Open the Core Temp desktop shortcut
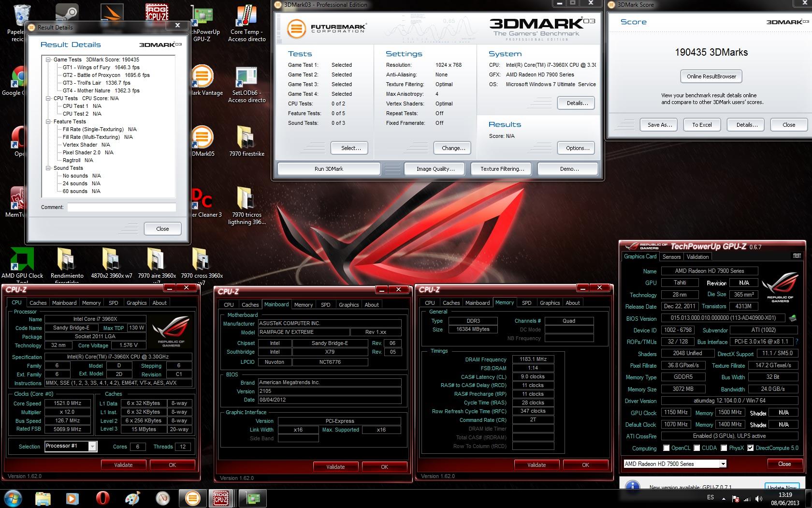 click(247, 23)
